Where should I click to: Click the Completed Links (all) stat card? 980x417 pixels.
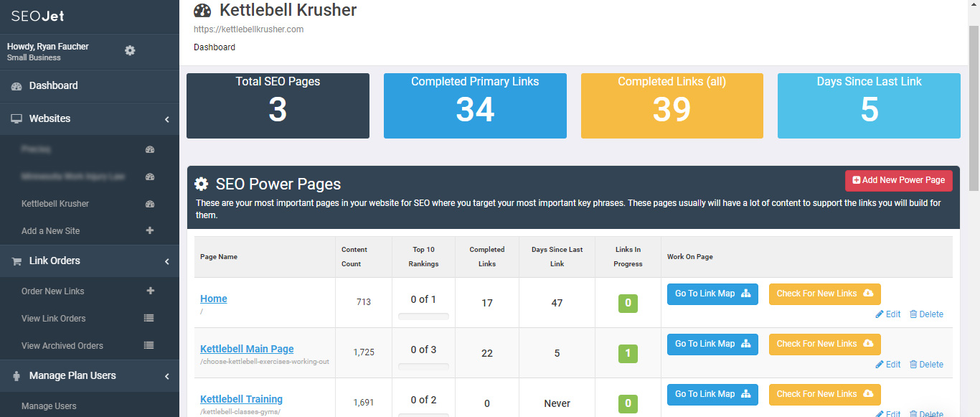(672, 106)
